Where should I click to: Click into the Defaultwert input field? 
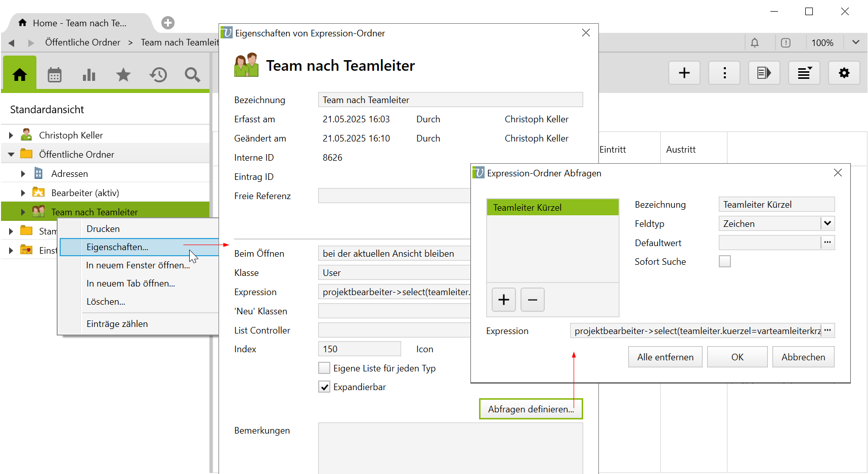(x=769, y=243)
